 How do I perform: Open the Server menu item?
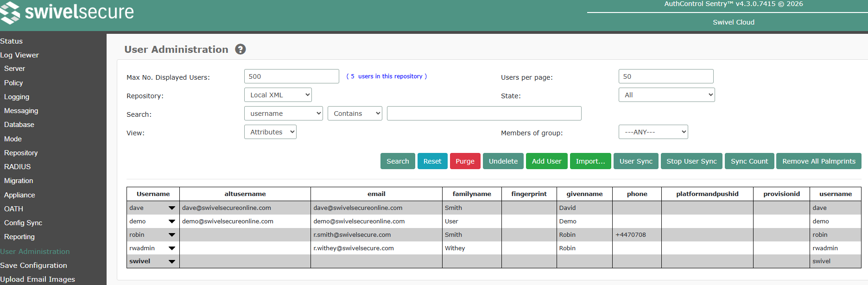point(14,69)
